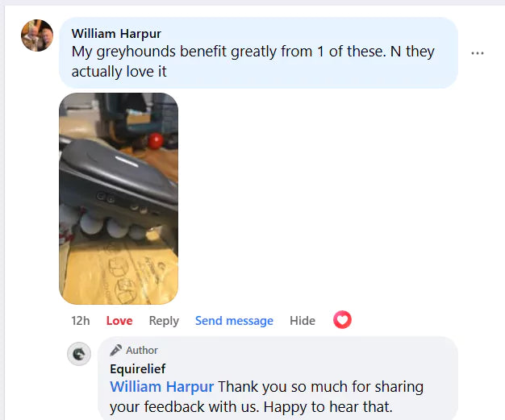Hide William Harpur's comment
505x420 pixels.
[303, 321]
